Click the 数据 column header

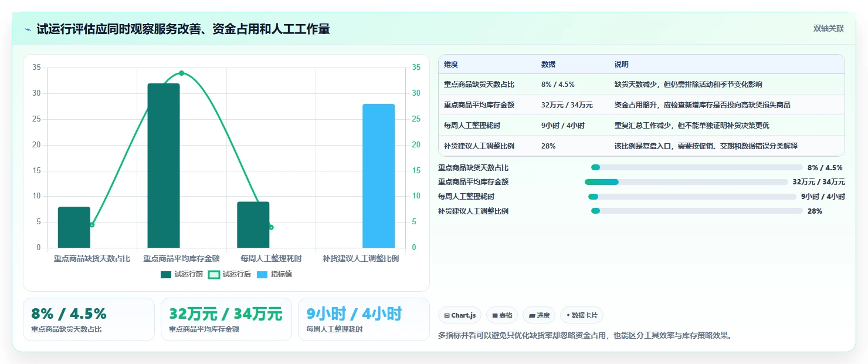(548, 64)
